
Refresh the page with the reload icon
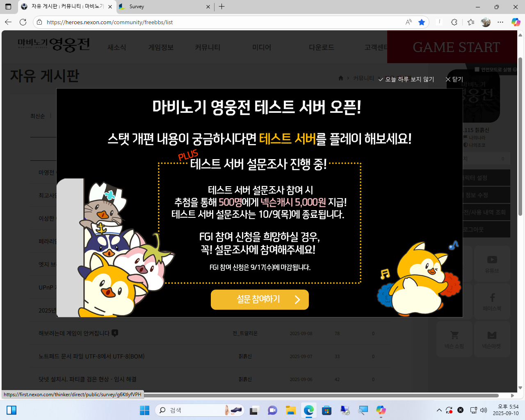point(23,22)
